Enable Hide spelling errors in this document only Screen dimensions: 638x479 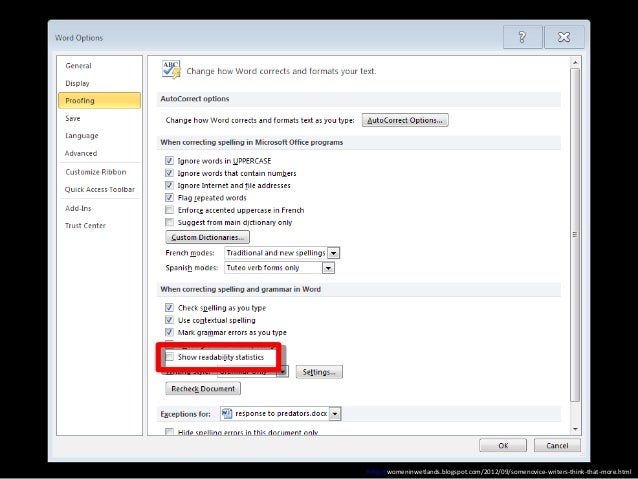pos(169,432)
